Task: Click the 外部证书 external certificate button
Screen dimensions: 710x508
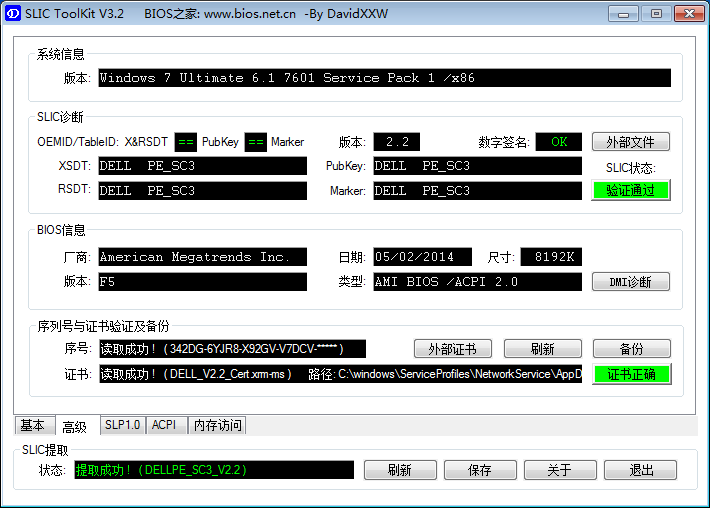Action: coord(452,349)
